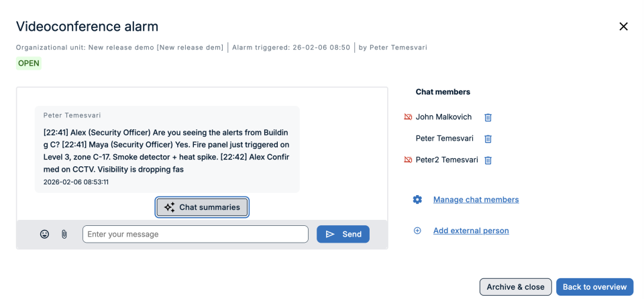
Task: Open the emoji picker
Action: point(44,234)
